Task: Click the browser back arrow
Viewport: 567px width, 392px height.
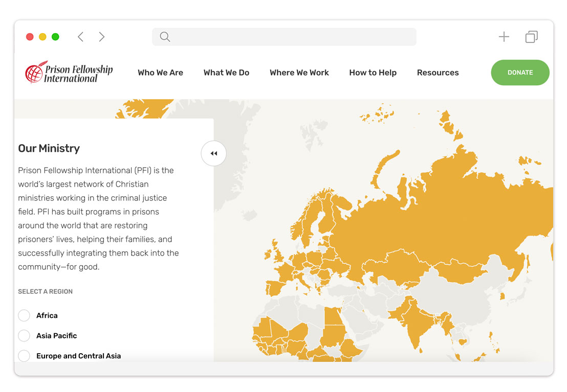Action: (x=80, y=37)
